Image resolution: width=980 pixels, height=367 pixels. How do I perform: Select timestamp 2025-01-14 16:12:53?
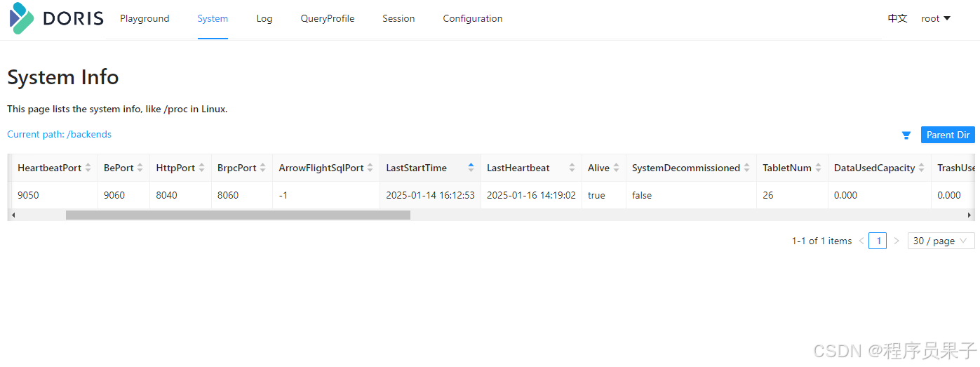pyautogui.click(x=430, y=195)
